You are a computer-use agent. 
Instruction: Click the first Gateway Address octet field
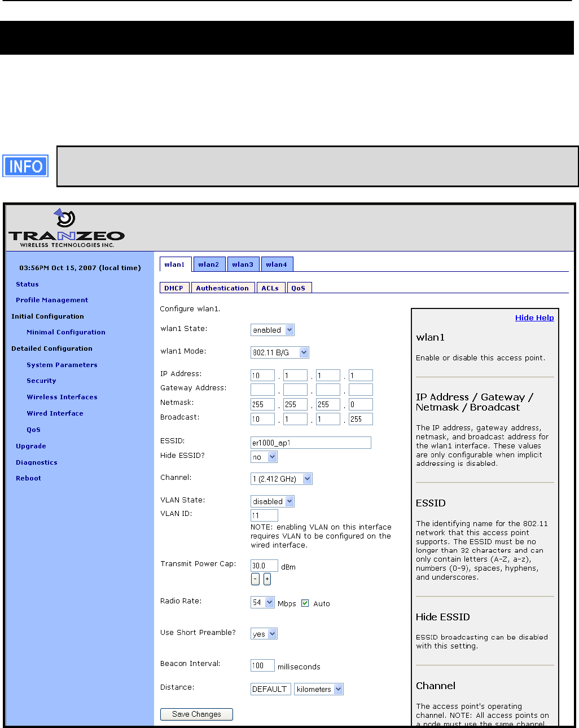pyautogui.click(x=262, y=390)
